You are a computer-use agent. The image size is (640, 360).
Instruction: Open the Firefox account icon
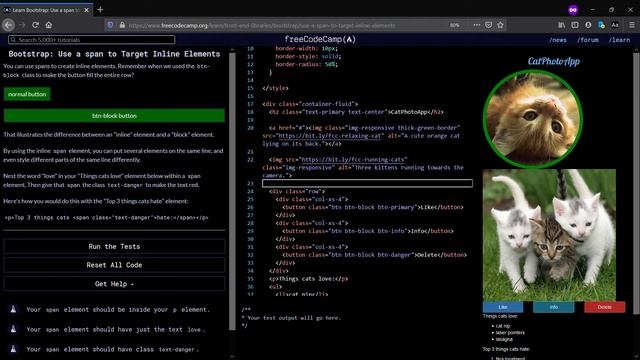(588, 25)
